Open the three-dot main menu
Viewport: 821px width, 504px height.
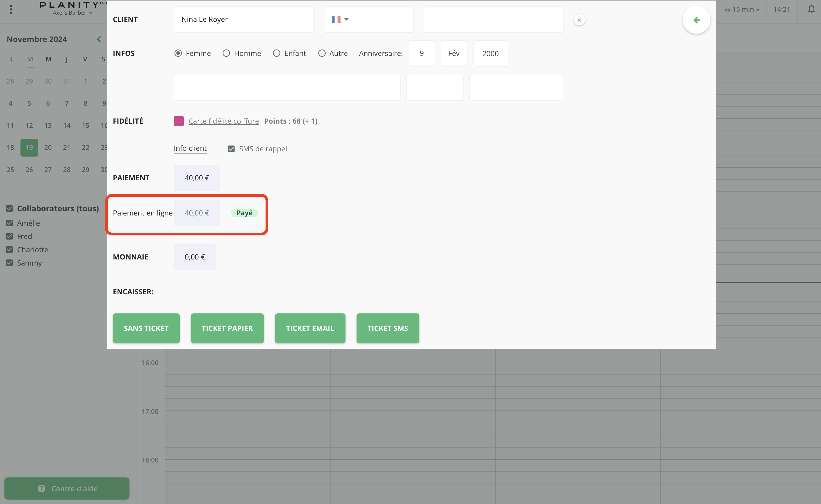coord(11,9)
